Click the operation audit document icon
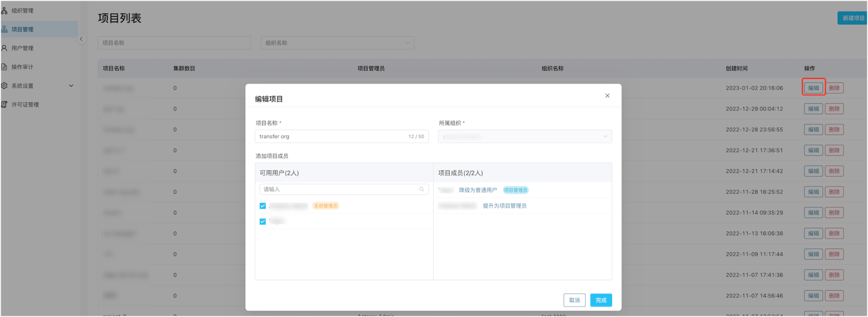This screenshot has height=317, width=868. click(x=4, y=67)
